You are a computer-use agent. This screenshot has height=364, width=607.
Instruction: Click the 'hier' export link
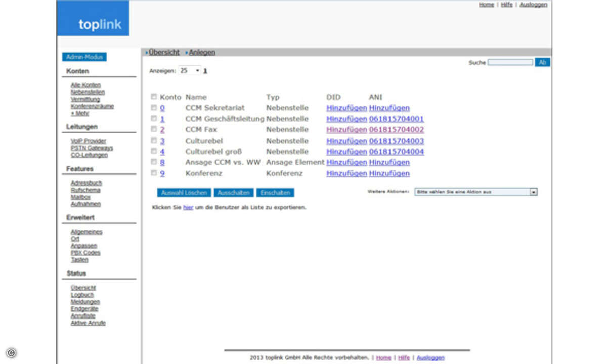coord(188,207)
